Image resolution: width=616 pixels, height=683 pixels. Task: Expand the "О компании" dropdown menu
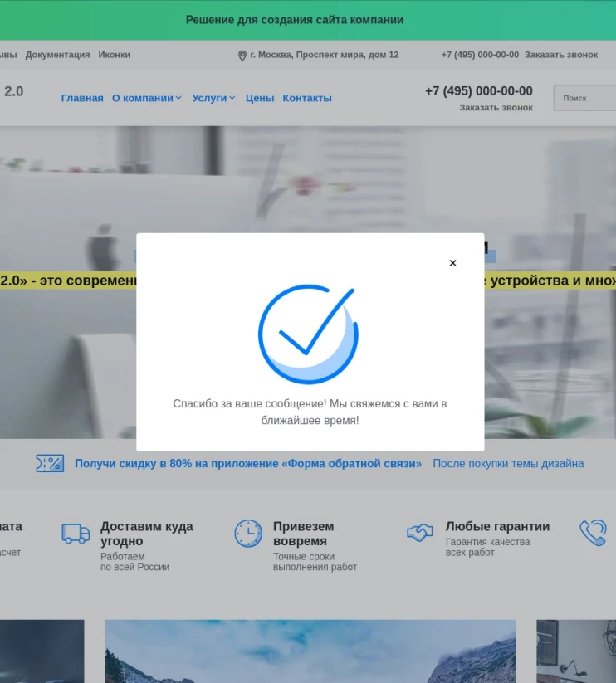coord(147,98)
